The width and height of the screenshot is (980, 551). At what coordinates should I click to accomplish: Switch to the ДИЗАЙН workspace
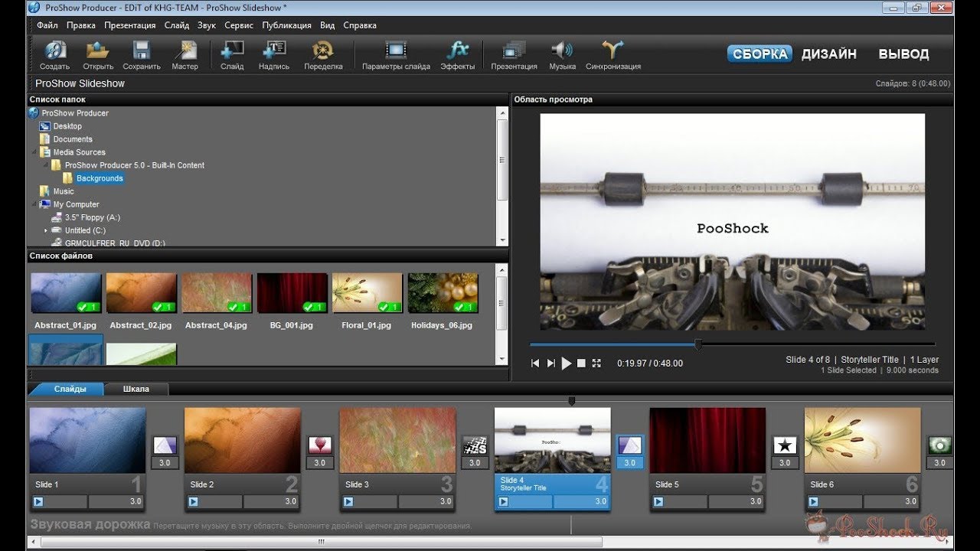click(x=829, y=54)
